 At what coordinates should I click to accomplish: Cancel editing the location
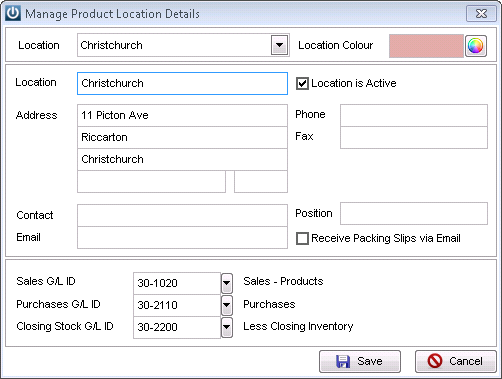456,361
